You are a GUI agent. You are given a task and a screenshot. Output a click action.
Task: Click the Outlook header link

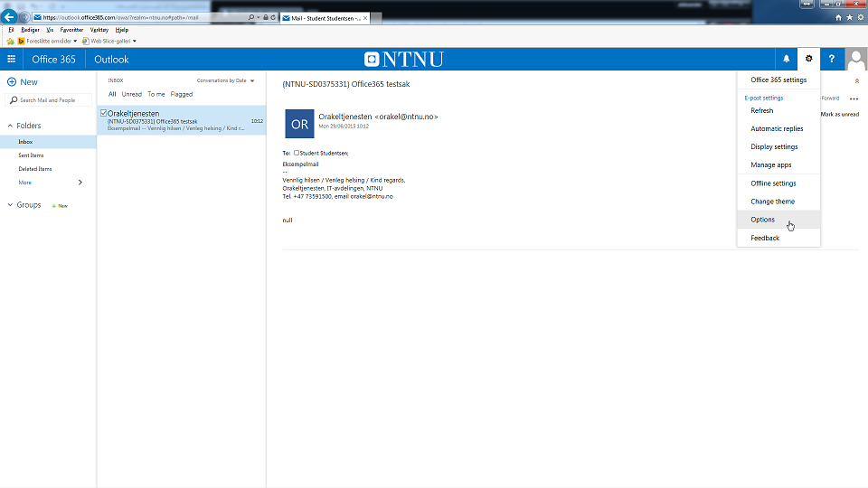[111, 60]
